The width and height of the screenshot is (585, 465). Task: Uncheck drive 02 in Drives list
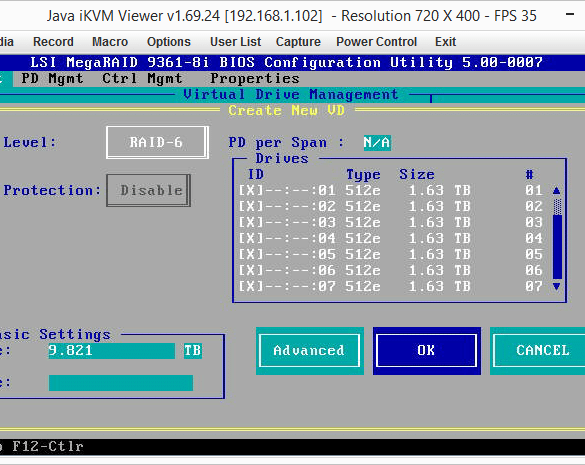pos(251,207)
